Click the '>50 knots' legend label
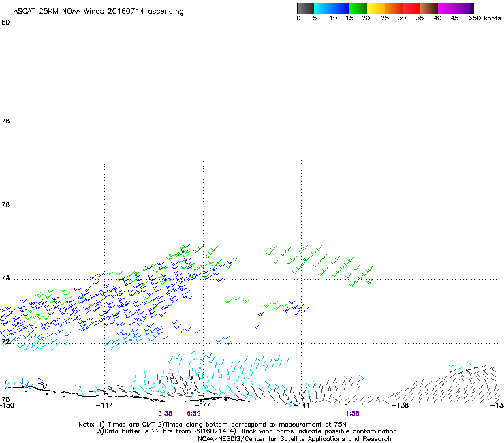504x443 pixels. click(484, 18)
